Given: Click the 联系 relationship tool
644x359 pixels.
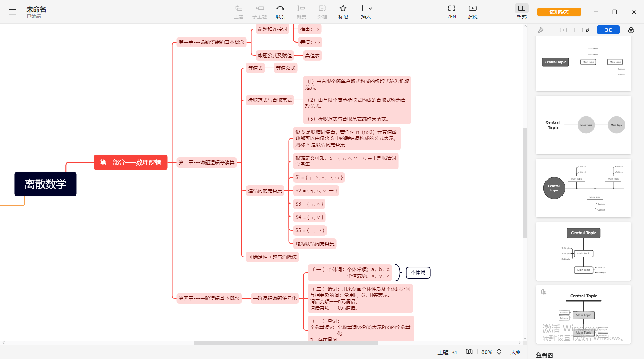Looking at the screenshot, I should coord(280,12).
